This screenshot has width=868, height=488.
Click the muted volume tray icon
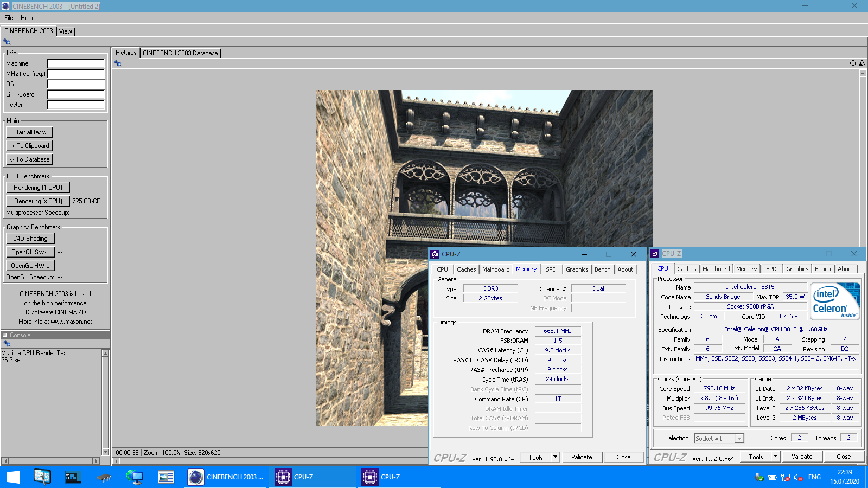[798, 477]
